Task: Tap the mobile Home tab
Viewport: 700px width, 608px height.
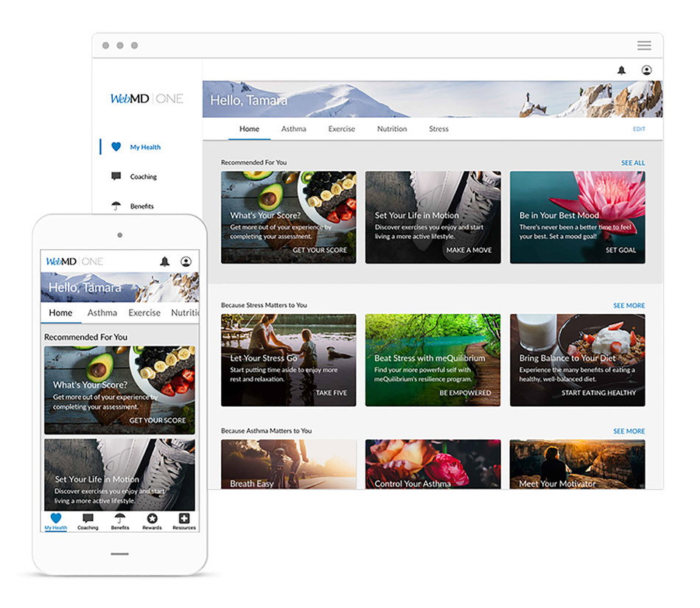Action: click(60, 313)
